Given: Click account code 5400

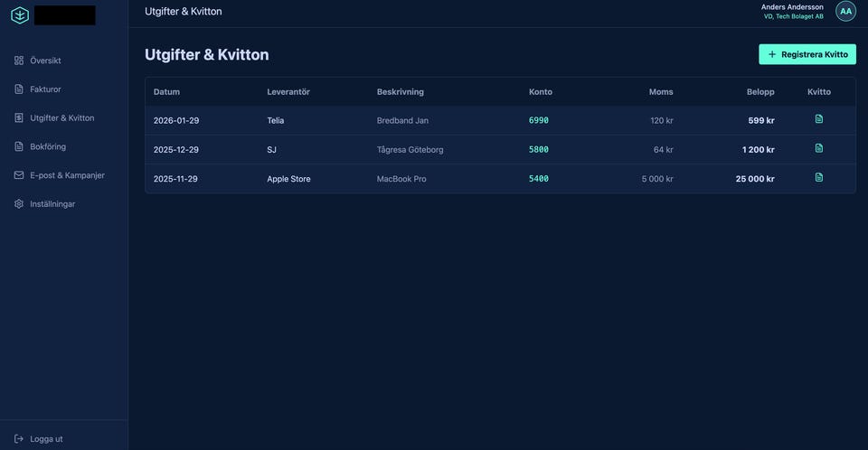Looking at the screenshot, I should [x=539, y=179].
